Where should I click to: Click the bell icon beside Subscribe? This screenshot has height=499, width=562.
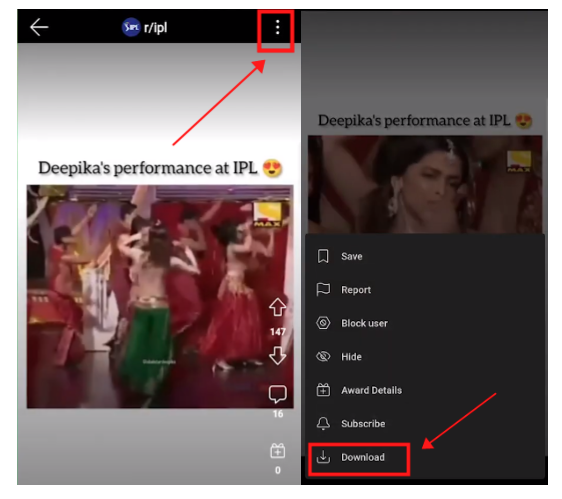(323, 424)
